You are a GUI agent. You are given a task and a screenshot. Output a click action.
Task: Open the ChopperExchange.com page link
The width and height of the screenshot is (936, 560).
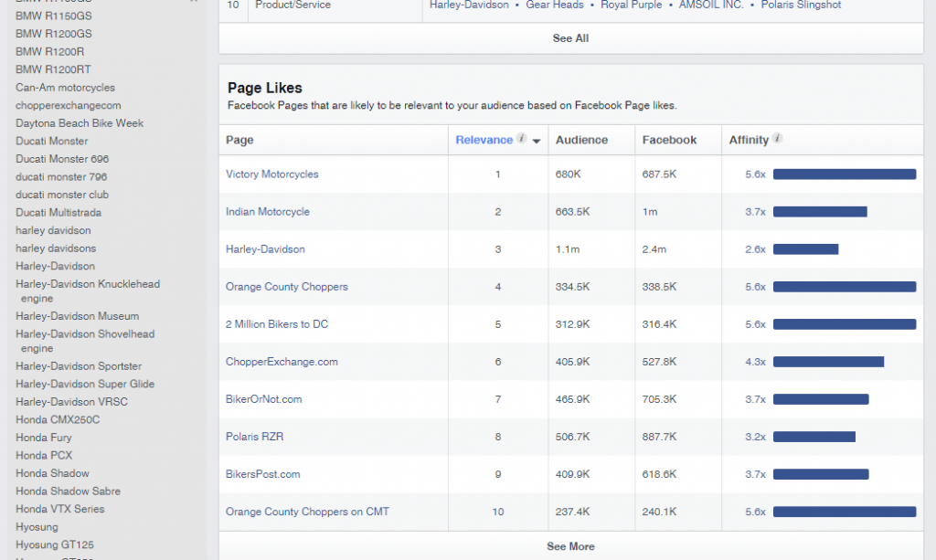point(282,362)
